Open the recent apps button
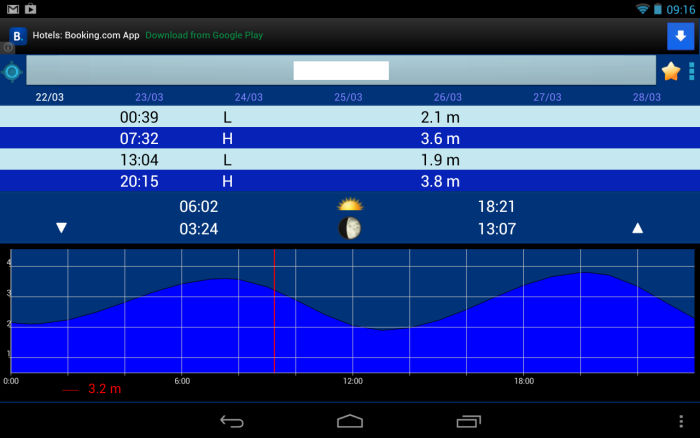Screen dimensions: 700x438 pos(468,421)
